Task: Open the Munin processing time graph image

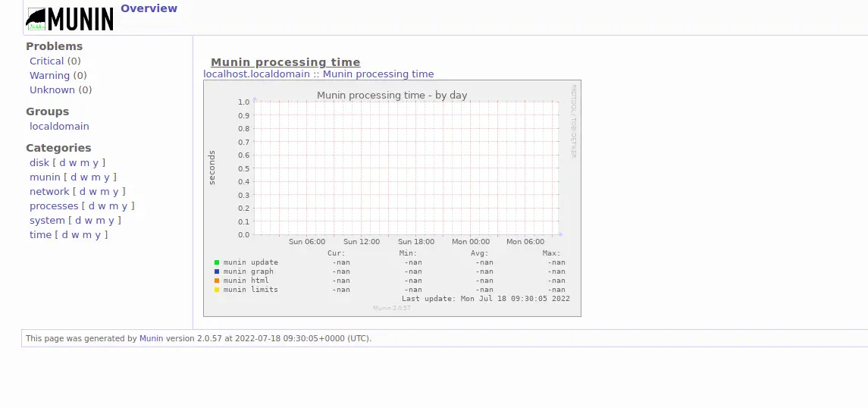Action: pyautogui.click(x=392, y=198)
